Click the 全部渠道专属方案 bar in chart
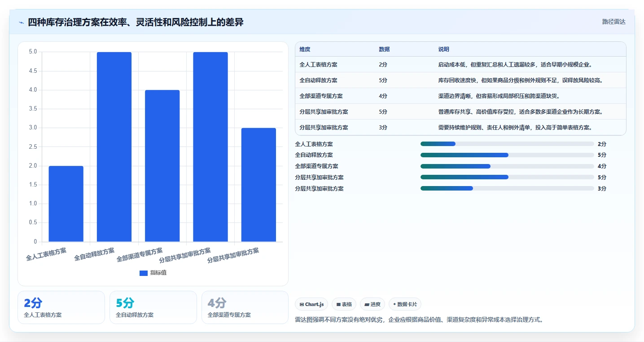 point(162,166)
